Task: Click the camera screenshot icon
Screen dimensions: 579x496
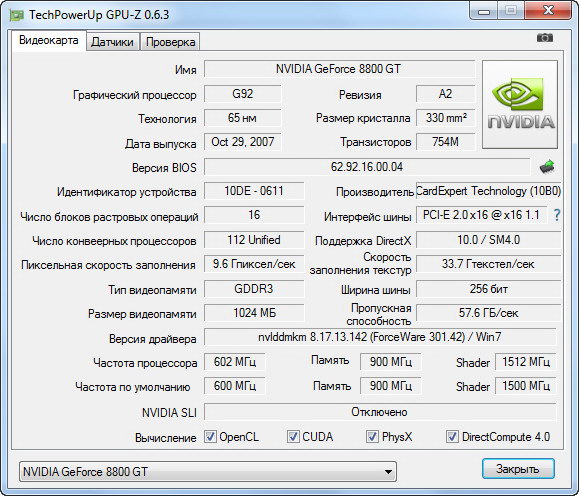Action: pos(545,38)
